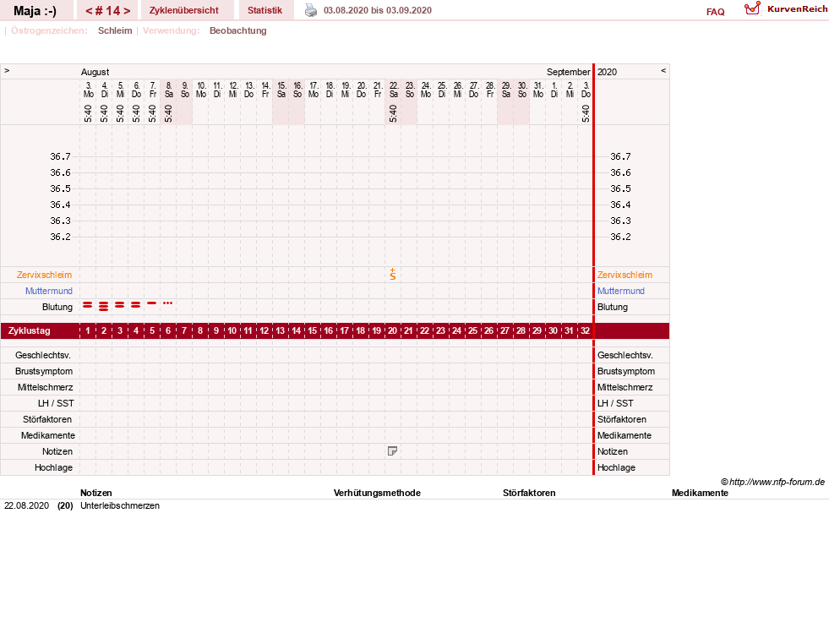Click the Beobachtung usage link

click(238, 30)
